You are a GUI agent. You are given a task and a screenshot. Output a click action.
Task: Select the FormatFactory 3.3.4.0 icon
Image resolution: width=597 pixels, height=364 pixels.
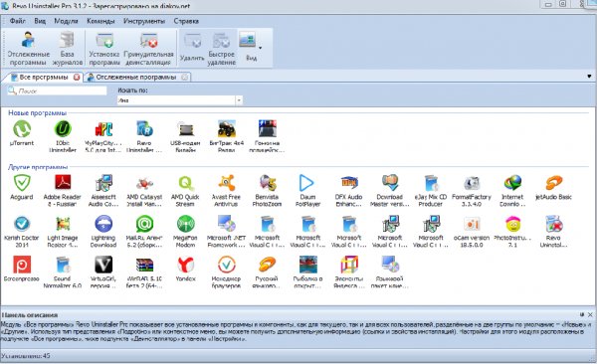pyautogui.click(x=472, y=184)
